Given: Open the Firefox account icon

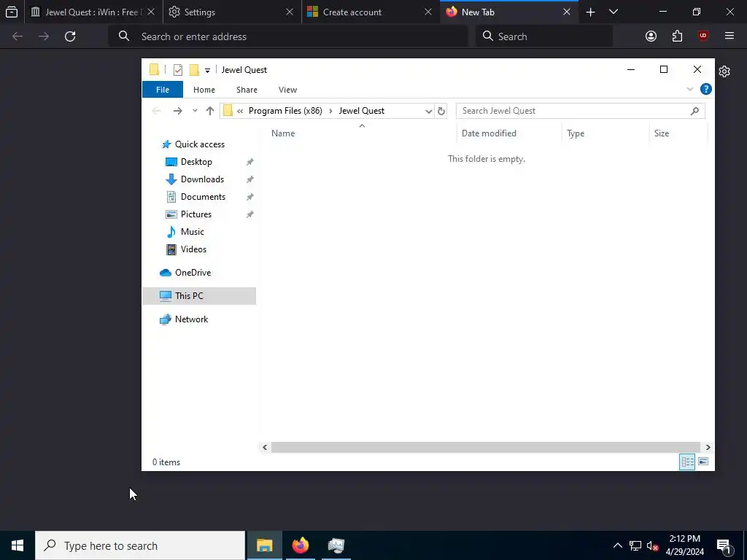Looking at the screenshot, I should point(651,36).
